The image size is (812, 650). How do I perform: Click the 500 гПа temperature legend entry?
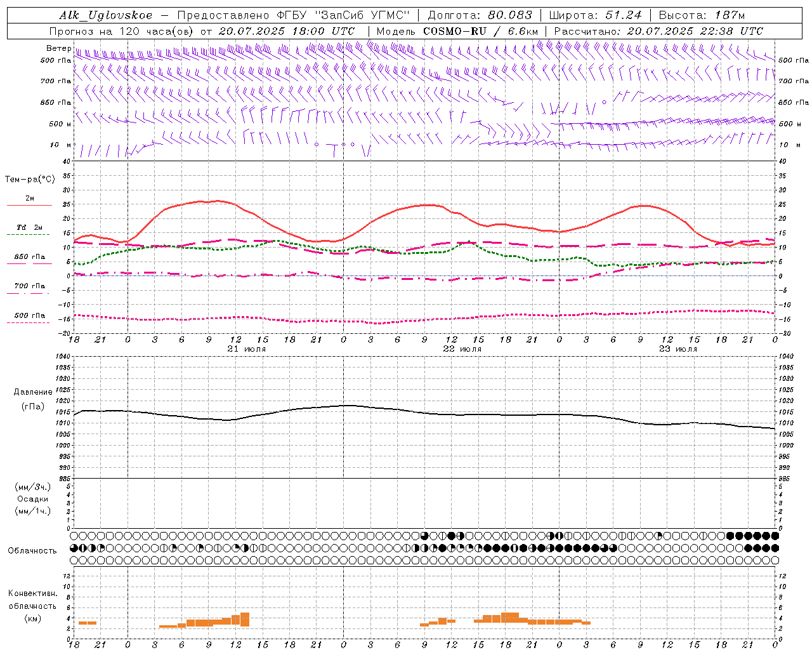point(29,315)
